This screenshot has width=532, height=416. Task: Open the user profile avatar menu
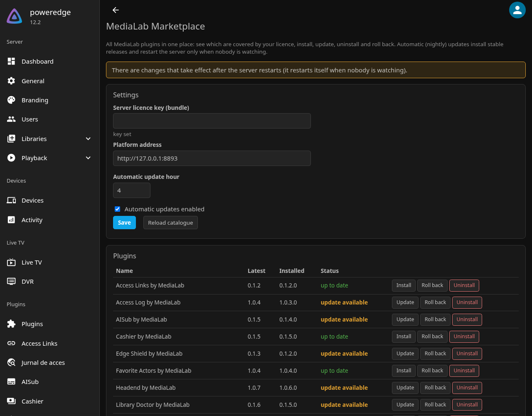coord(517,10)
